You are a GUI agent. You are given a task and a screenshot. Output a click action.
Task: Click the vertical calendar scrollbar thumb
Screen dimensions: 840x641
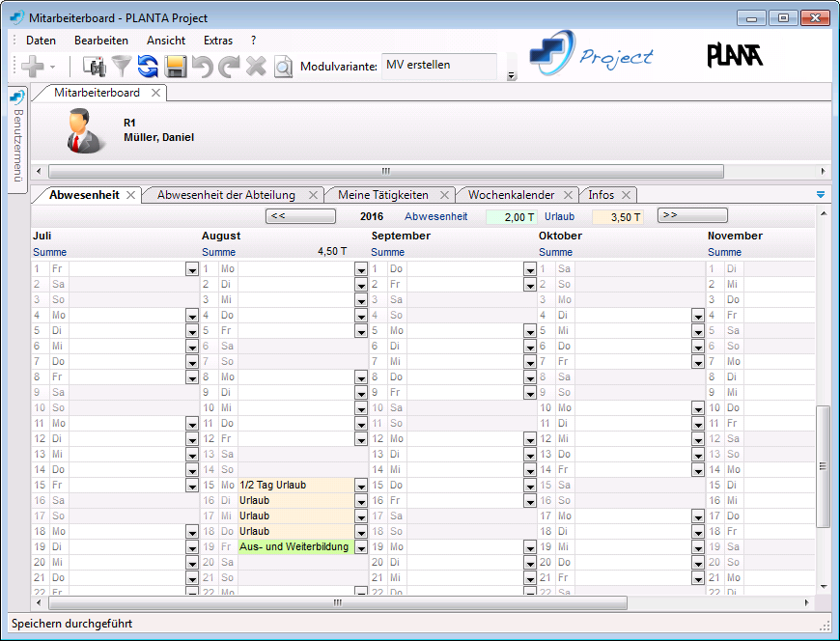823,467
